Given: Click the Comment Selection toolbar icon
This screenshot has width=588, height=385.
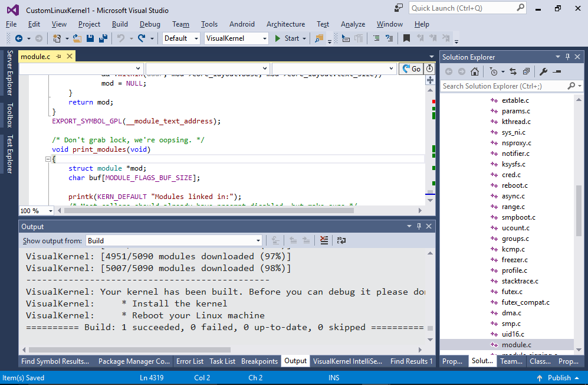Looking at the screenshot, I should pos(376,38).
